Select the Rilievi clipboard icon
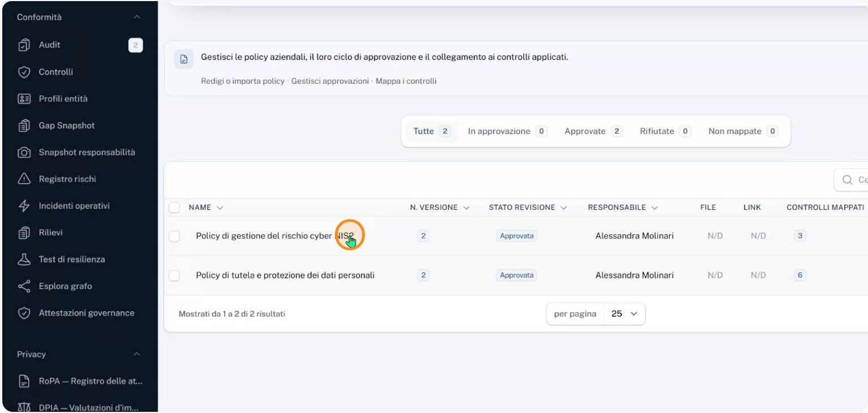Screen dimensions: 868x413 pos(24,233)
